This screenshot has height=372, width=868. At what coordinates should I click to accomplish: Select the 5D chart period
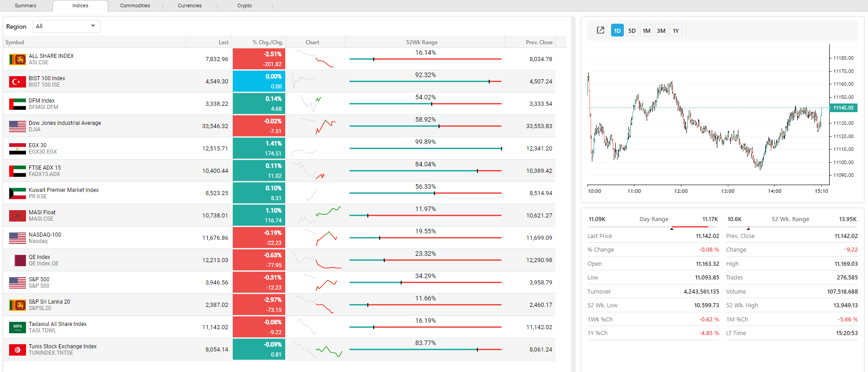tap(632, 31)
